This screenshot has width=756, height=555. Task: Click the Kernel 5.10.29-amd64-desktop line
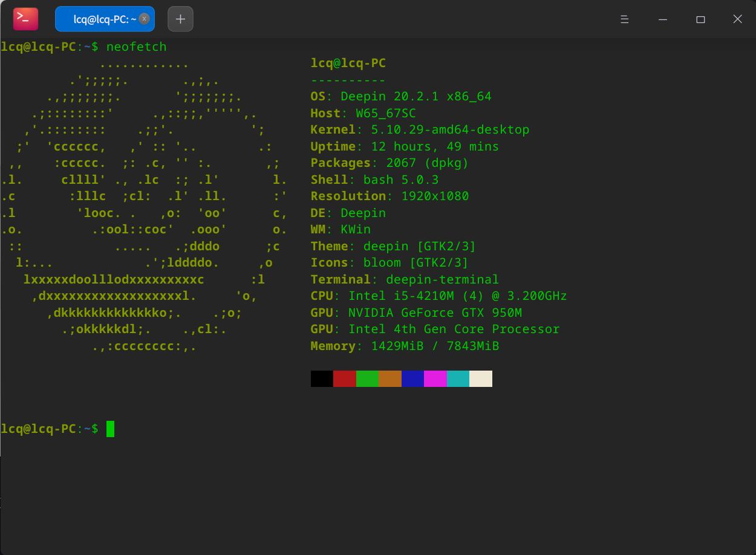pos(420,129)
